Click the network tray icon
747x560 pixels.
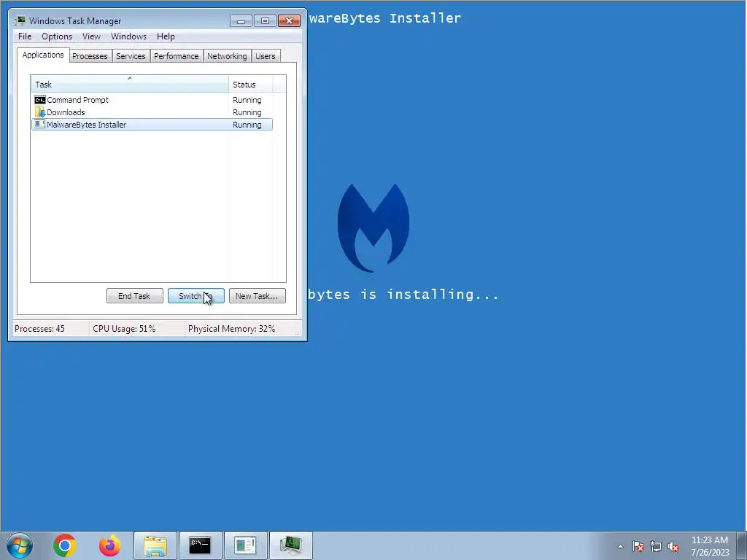click(656, 546)
